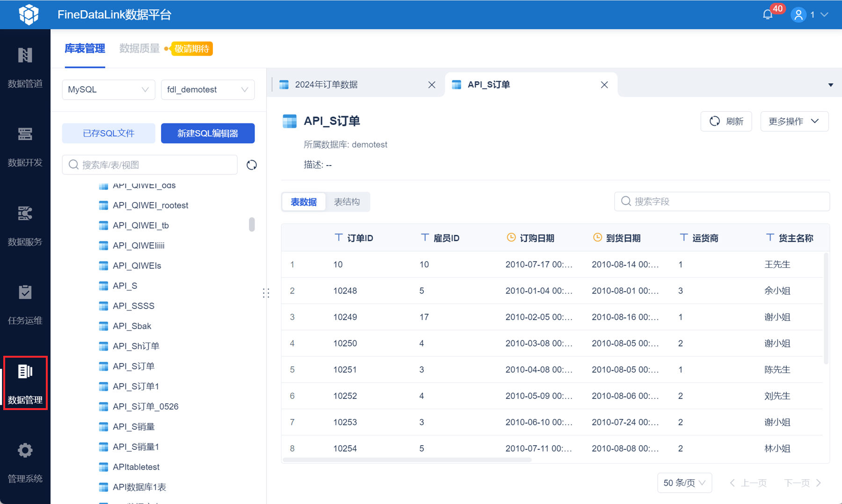The width and height of the screenshot is (842, 504).
Task: Open the user account avatar menu
Action: click(x=798, y=15)
